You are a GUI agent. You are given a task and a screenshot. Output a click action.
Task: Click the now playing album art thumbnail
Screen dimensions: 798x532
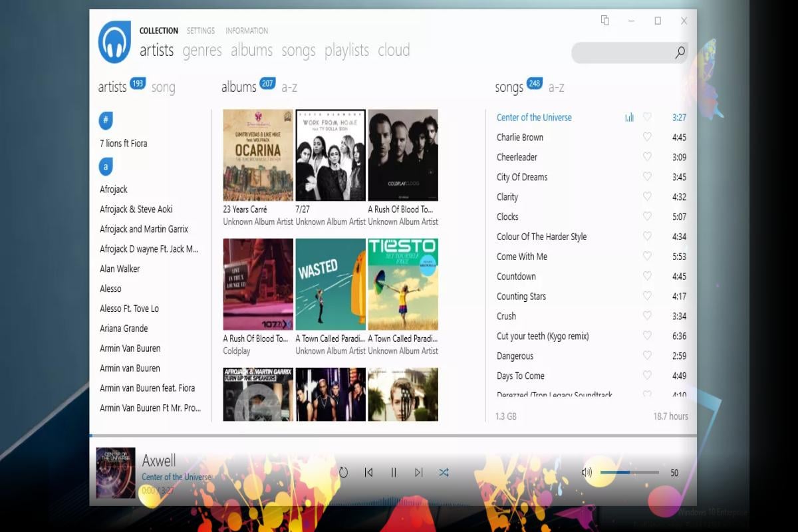click(x=116, y=473)
